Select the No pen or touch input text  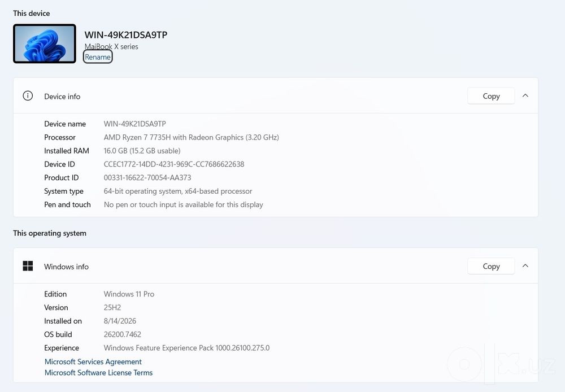point(184,204)
